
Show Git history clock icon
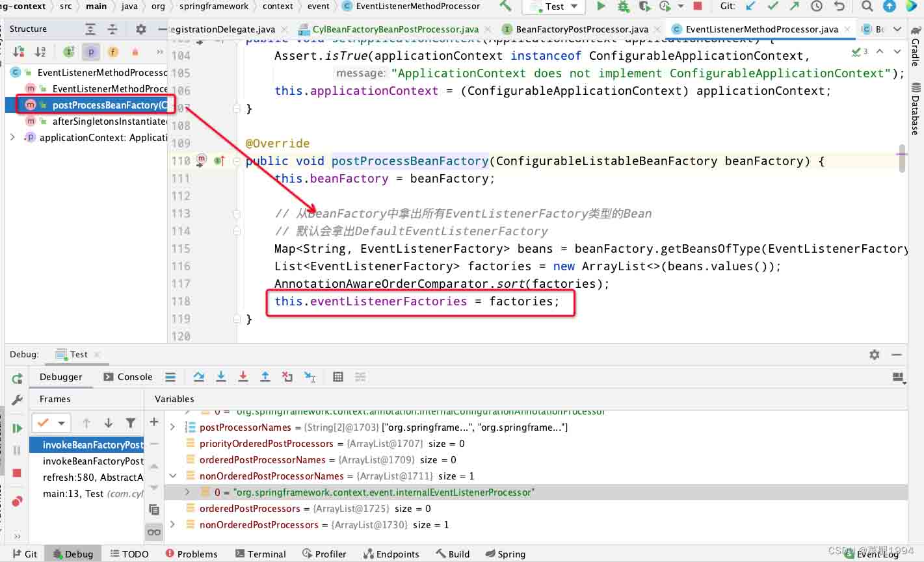(817, 6)
